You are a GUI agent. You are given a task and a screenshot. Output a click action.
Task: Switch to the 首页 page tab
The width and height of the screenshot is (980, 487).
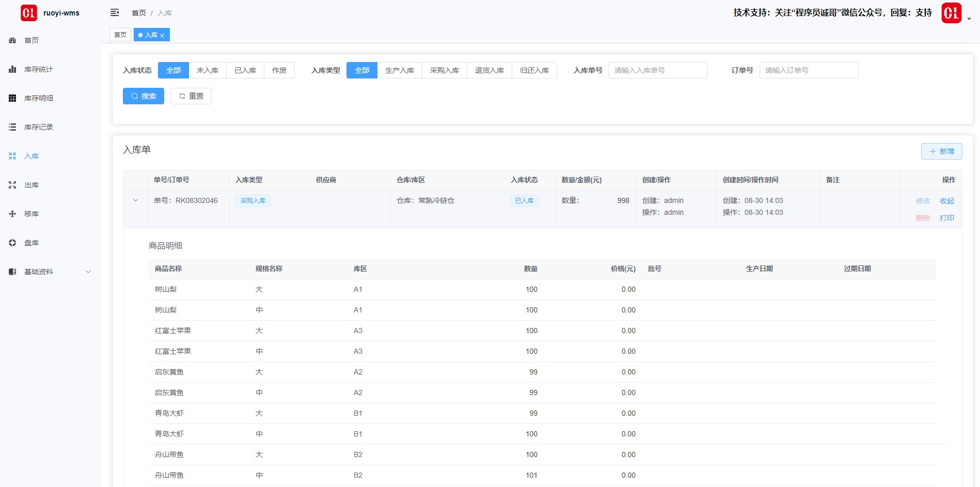pos(120,35)
